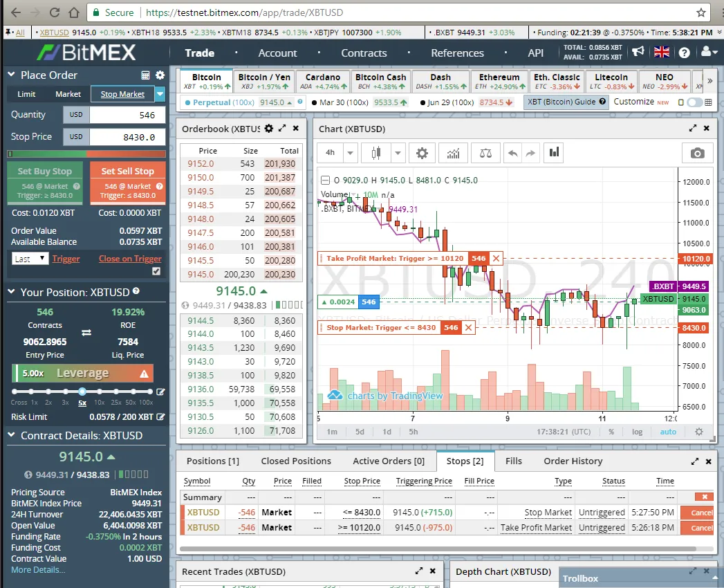
Task: Click the Leverage 5.00x bar
Action: click(83, 374)
